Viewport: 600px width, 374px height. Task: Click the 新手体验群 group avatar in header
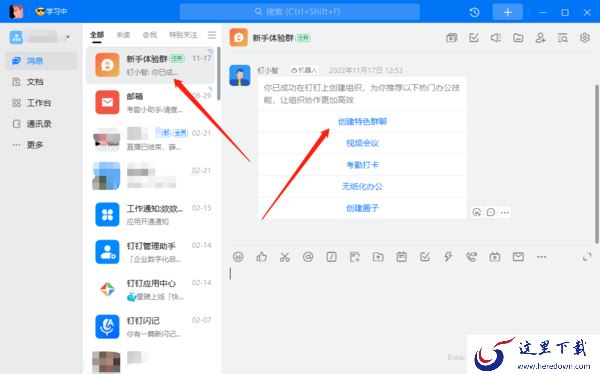(239, 38)
